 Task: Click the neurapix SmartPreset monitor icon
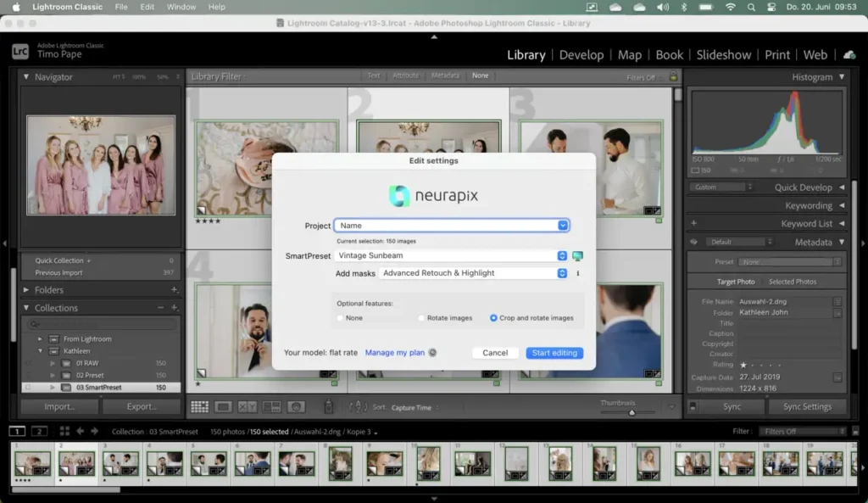[577, 256]
